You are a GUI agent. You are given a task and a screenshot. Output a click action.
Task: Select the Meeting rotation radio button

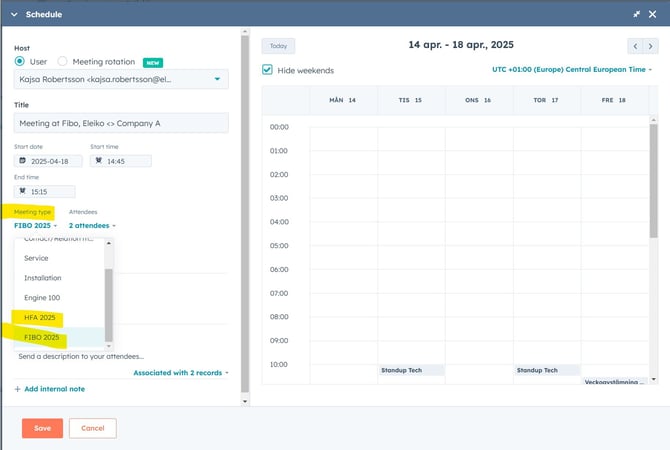(62, 62)
